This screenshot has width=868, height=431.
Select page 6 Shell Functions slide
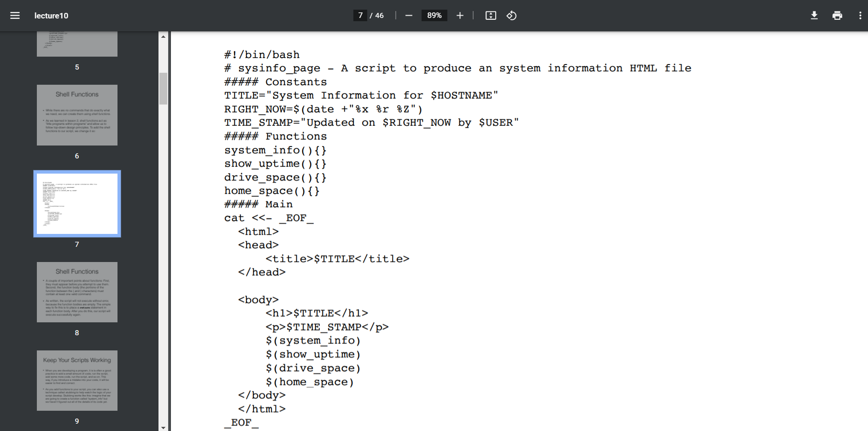(76, 115)
